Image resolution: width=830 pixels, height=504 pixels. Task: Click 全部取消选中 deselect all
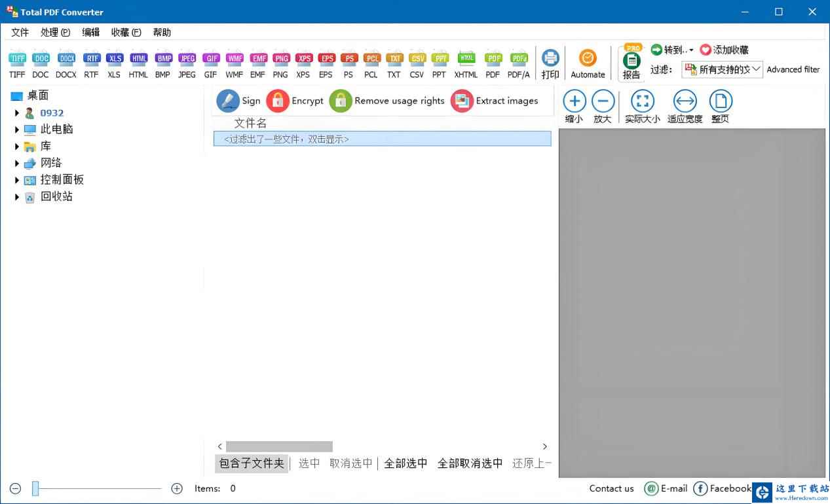pyautogui.click(x=470, y=463)
